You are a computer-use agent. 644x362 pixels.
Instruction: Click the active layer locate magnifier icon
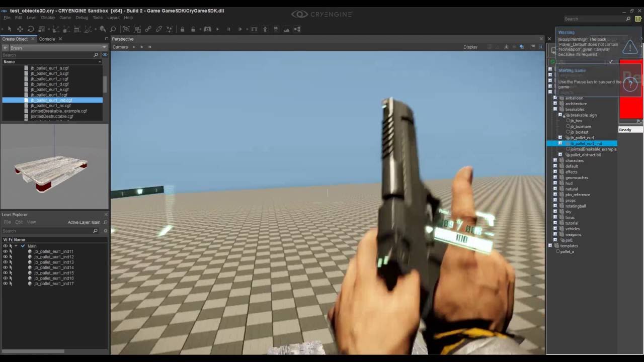coord(105,222)
